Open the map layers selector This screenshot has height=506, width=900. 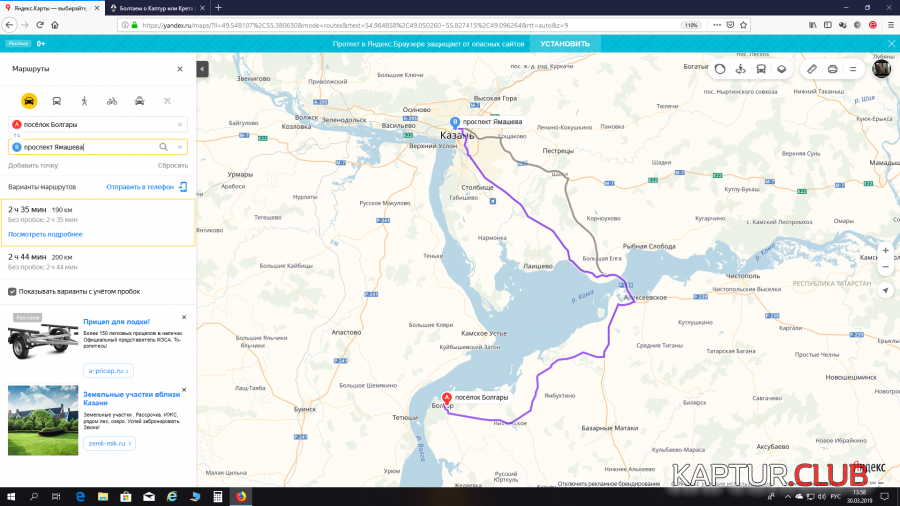click(782, 70)
